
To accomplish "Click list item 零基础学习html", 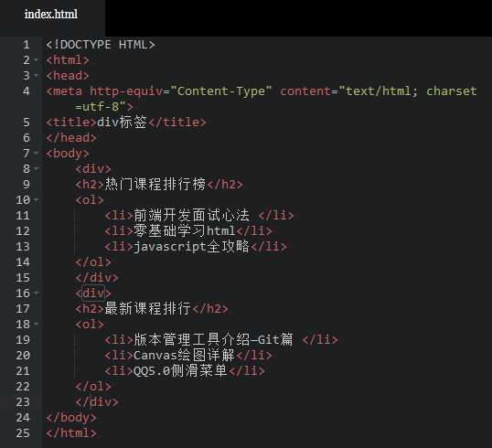I will [185, 231].
